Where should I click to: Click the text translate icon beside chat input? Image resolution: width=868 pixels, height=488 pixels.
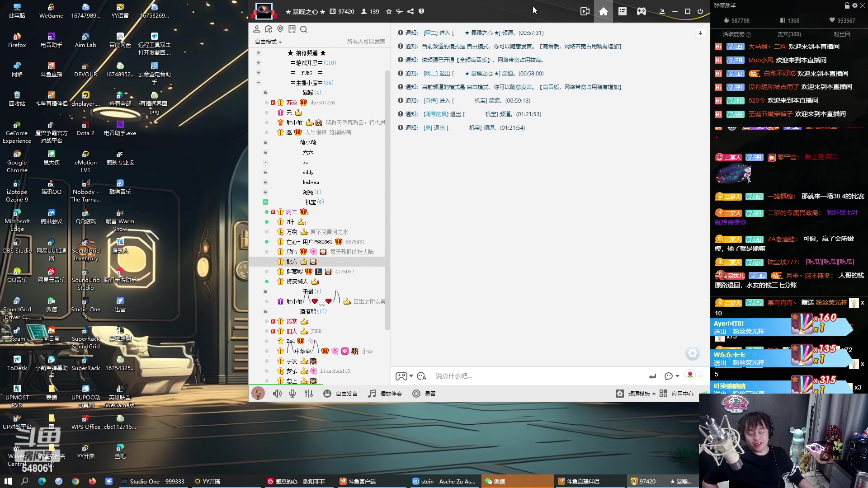422,376
